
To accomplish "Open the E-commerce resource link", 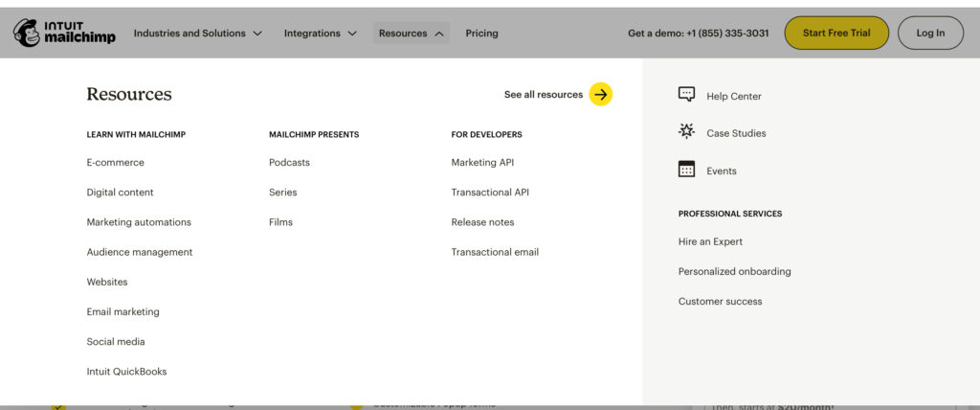I will pyautogui.click(x=115, y=162).
